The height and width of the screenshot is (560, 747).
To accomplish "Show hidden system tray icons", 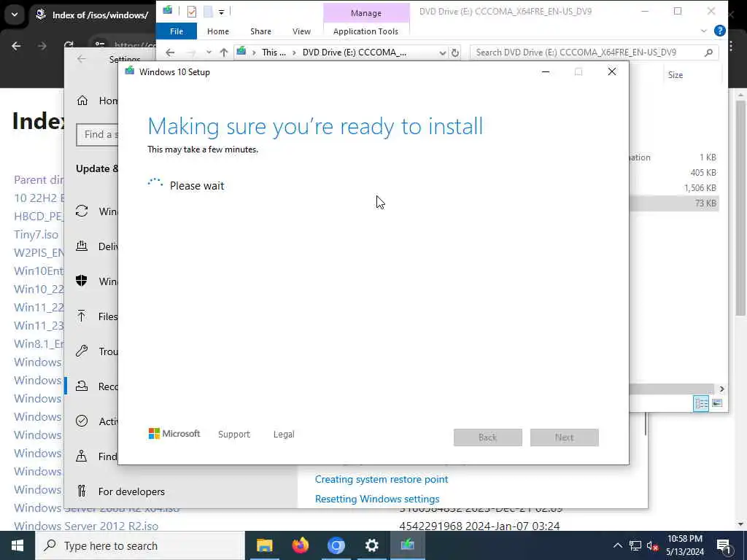I will pyautogui.click(x=617, y=545).
